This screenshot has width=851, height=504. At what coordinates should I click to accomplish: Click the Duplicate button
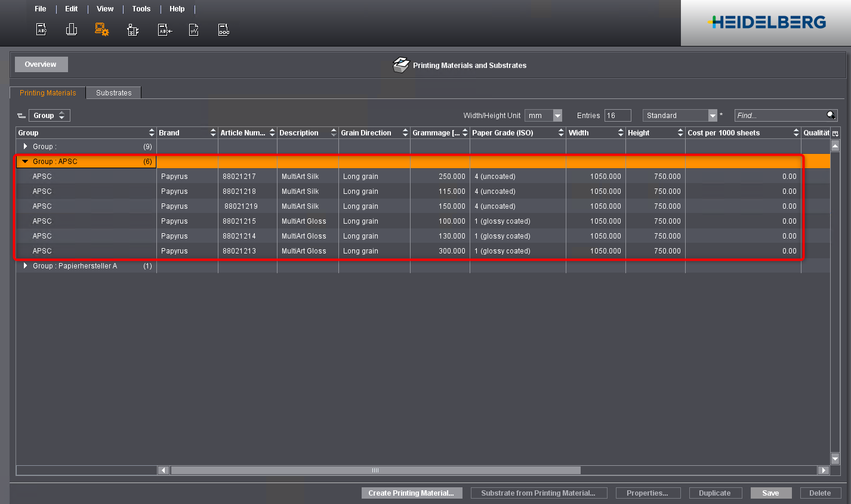(715, 493)
